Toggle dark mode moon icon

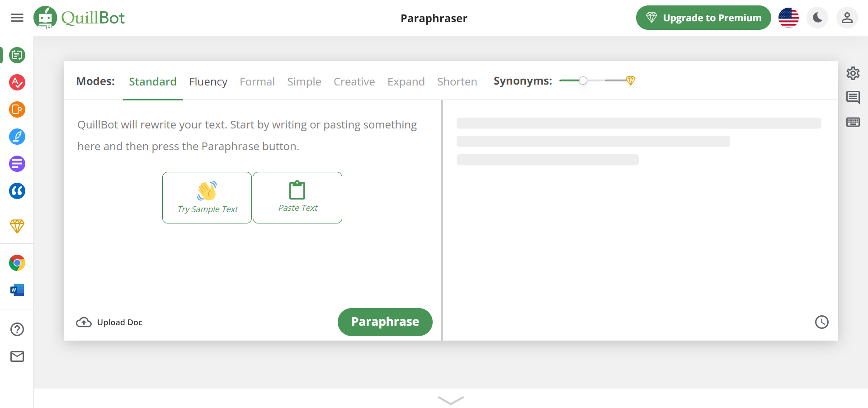tap(818, 18)
